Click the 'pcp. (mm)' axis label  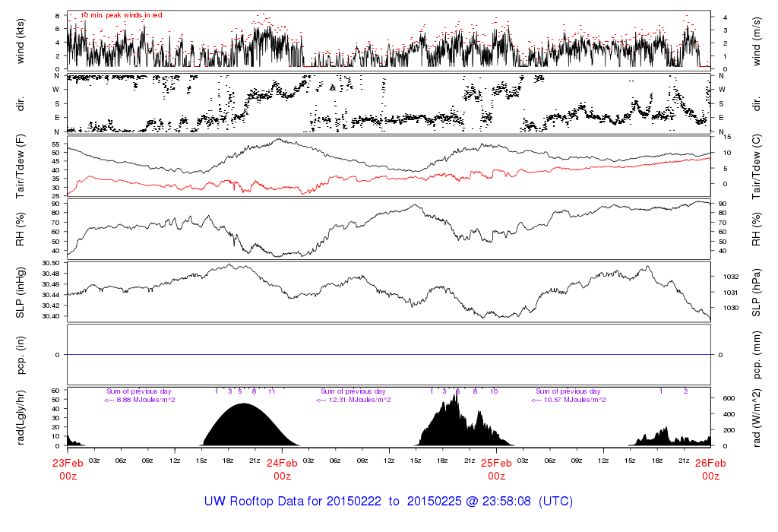point(758,354)
